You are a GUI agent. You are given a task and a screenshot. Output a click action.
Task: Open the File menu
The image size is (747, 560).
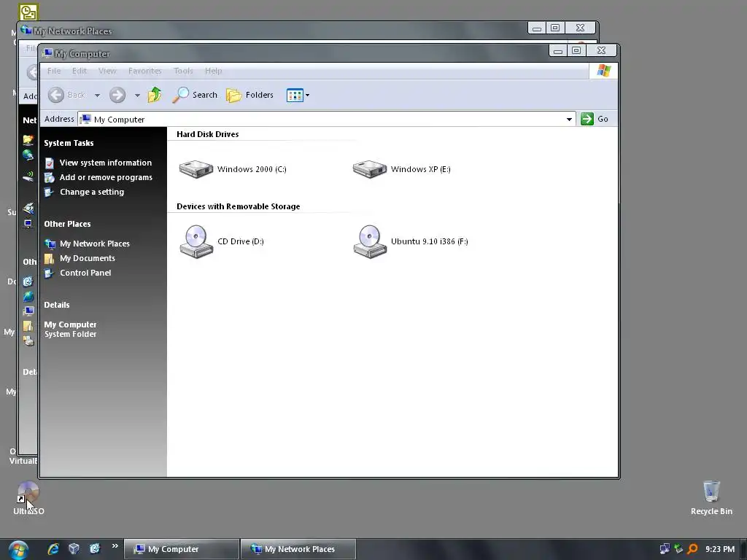click(54, 71)
